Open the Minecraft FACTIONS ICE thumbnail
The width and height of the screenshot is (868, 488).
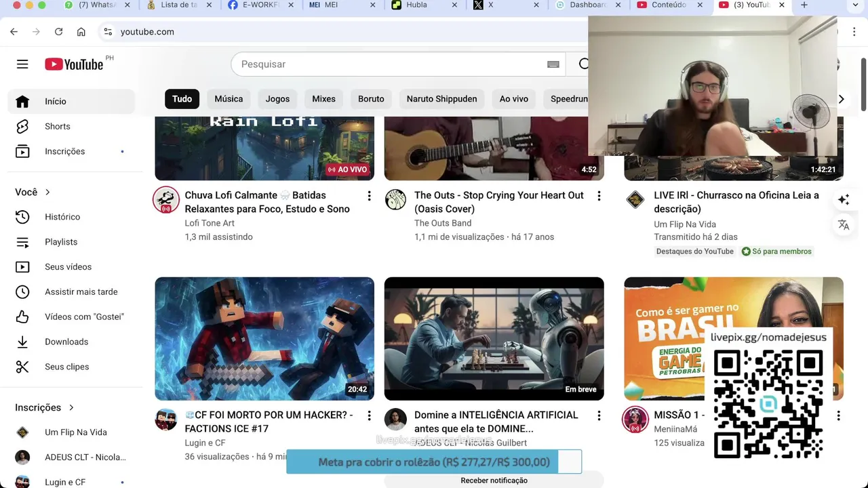tap(264, 339)
